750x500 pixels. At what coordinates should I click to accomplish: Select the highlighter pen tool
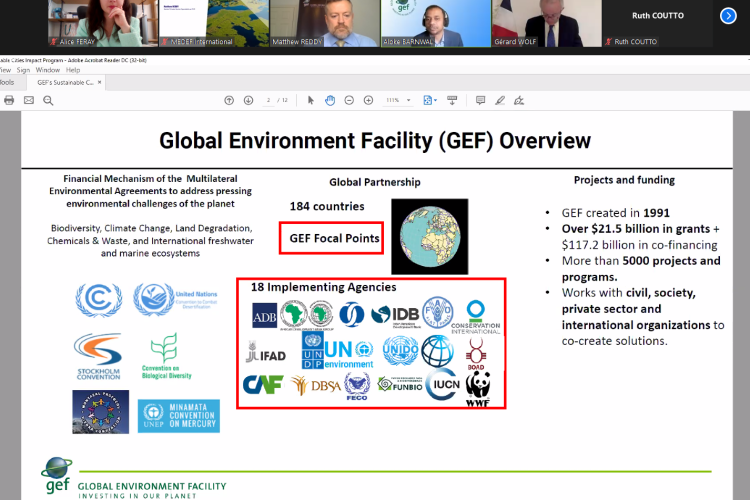tap(500, 100)
